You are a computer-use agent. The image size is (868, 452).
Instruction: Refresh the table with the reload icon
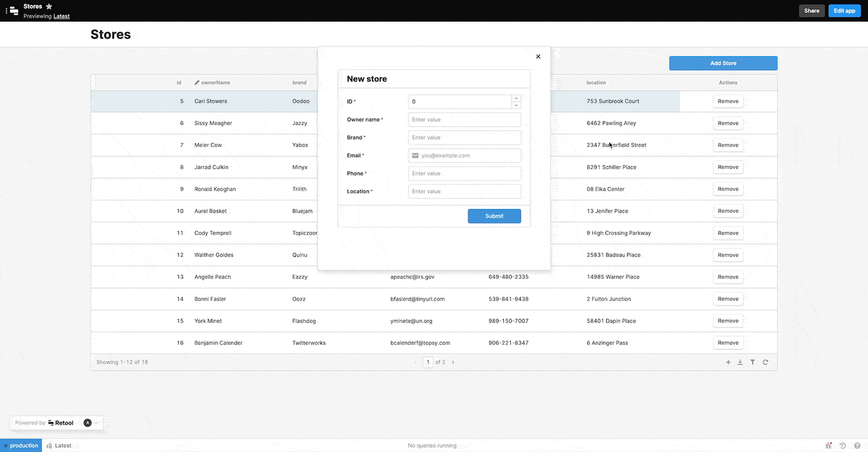(x=766, y=362)
